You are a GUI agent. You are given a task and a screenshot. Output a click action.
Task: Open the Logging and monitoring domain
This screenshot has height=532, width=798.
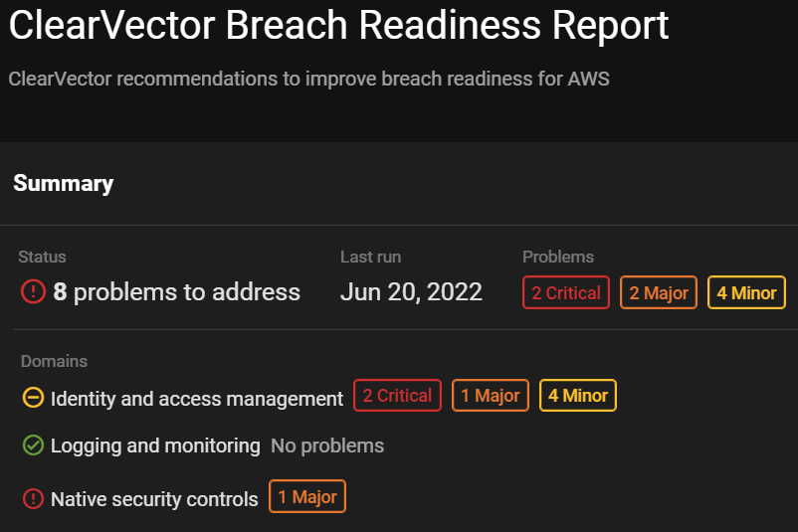pos(155,445)
